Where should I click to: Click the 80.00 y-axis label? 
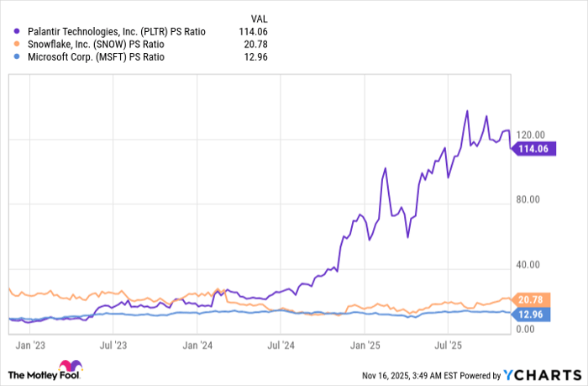(528, 199)
